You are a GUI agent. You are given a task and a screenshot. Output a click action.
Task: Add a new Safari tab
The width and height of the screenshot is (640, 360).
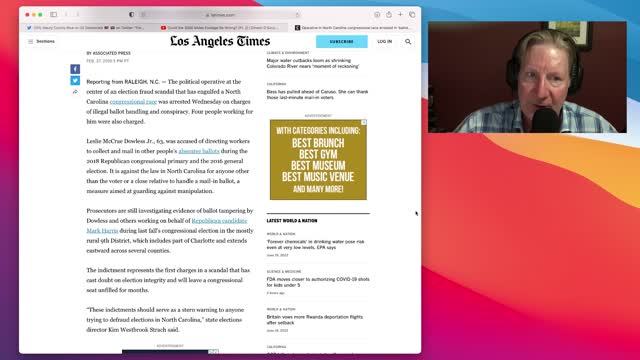[400, 14]
